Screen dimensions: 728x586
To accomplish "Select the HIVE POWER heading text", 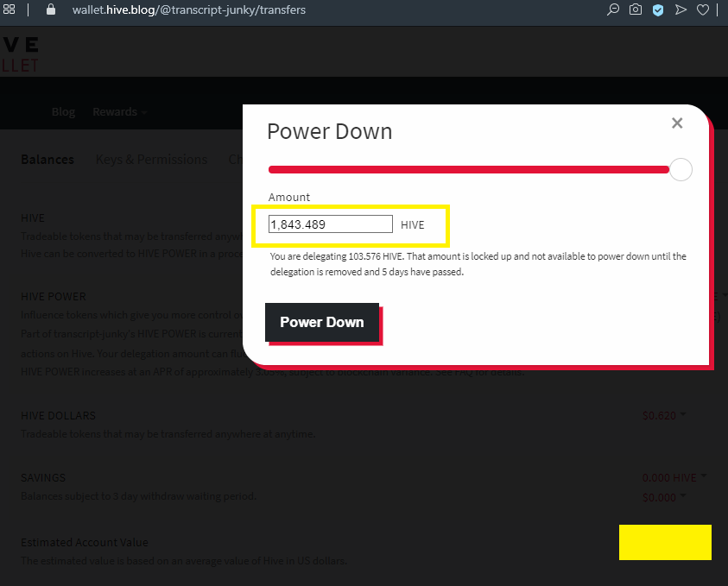I will (54, 297).
